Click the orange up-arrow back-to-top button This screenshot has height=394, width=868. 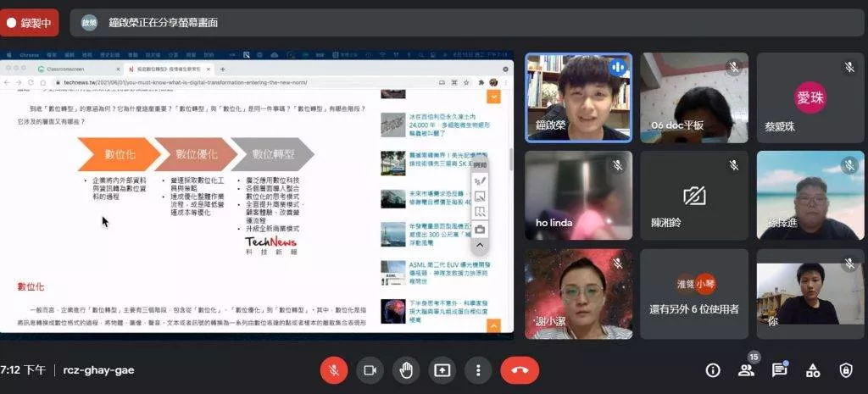pyautogui.click(x=492, y=326)
